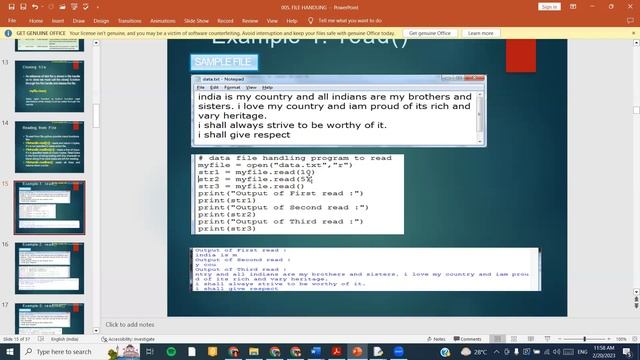Click Accessibility: Investigate in status bar
Image resolution: width=640 pixels, height=360 pixels.
click(x=128, y=339)
